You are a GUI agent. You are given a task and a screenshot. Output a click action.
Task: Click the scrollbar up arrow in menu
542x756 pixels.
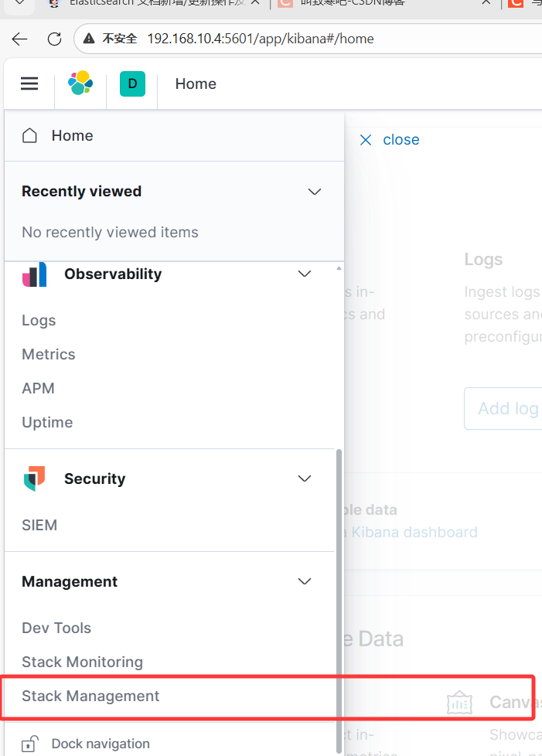[x=339, y=268]
